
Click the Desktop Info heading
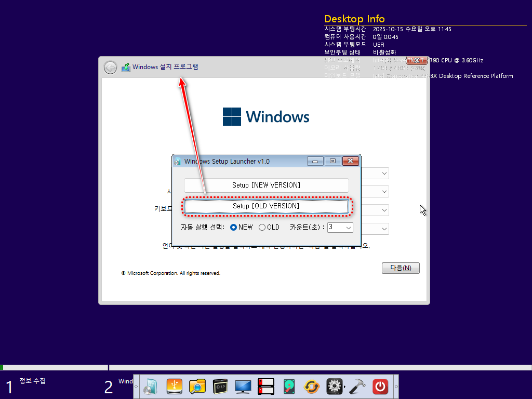(354, 19)
